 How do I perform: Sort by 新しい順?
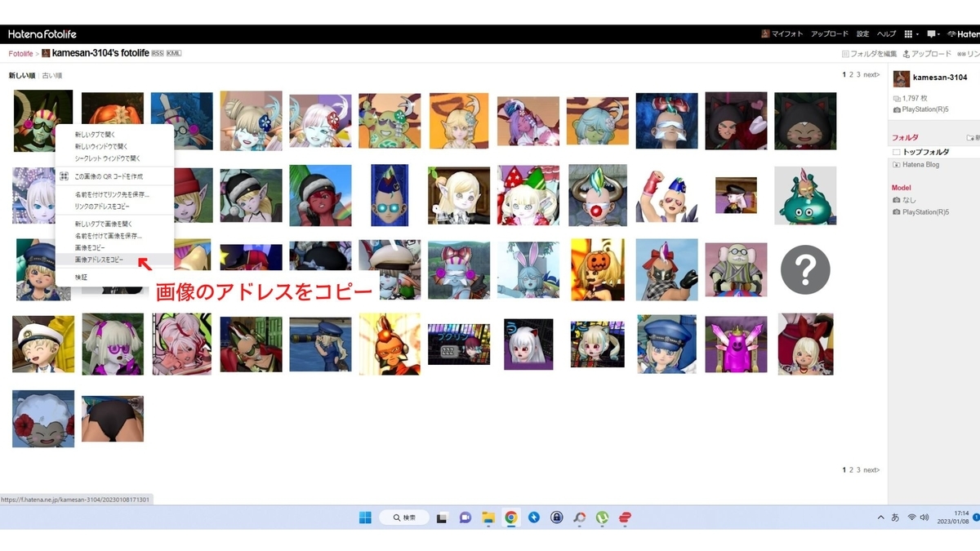pos(21,75)
